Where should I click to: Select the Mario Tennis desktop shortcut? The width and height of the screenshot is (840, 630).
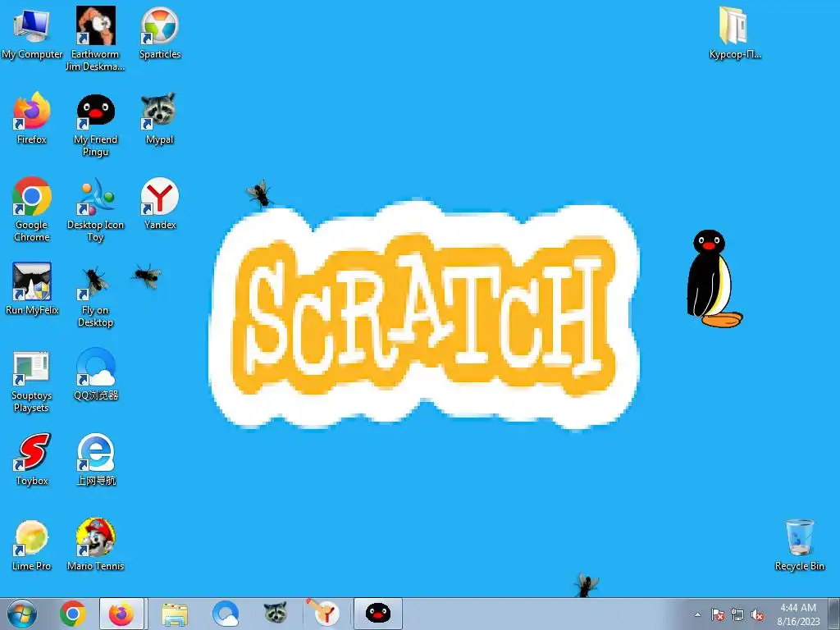95,545
